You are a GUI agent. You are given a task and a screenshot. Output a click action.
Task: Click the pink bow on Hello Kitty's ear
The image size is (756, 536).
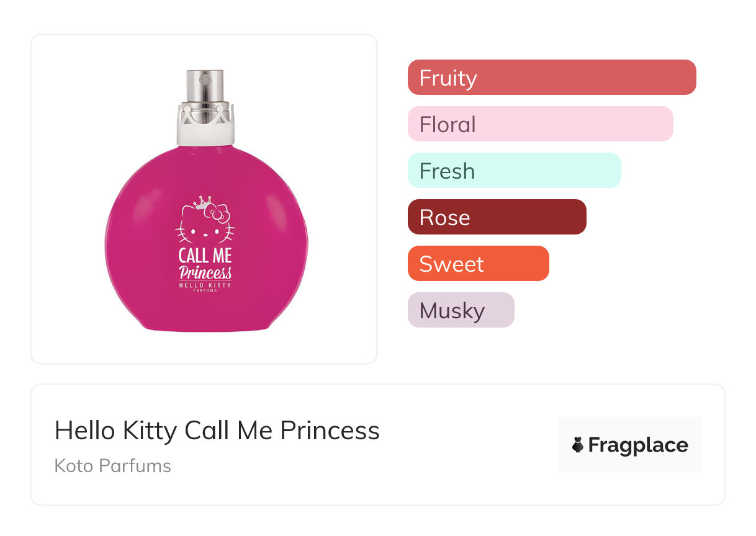click(x=219, y=213)
